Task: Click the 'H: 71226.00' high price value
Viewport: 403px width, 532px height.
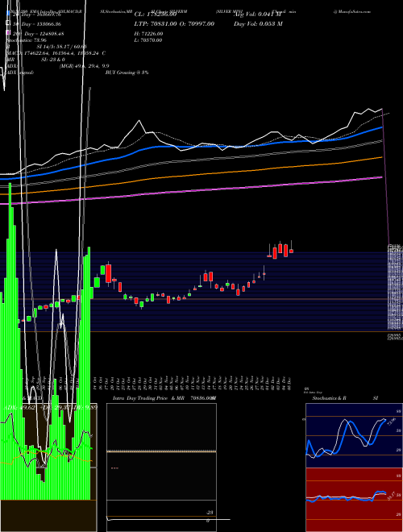Action: [148, 34]
